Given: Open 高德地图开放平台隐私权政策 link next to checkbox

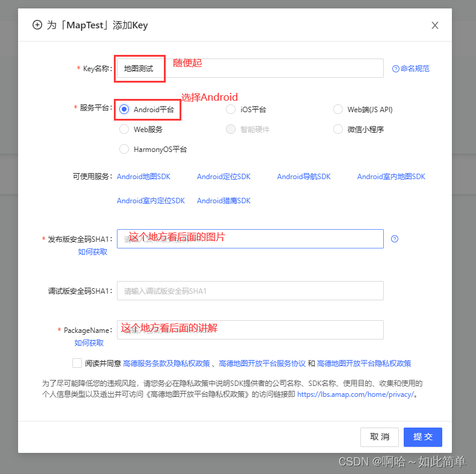Looking at the screenshot, I should pos(364,364).
